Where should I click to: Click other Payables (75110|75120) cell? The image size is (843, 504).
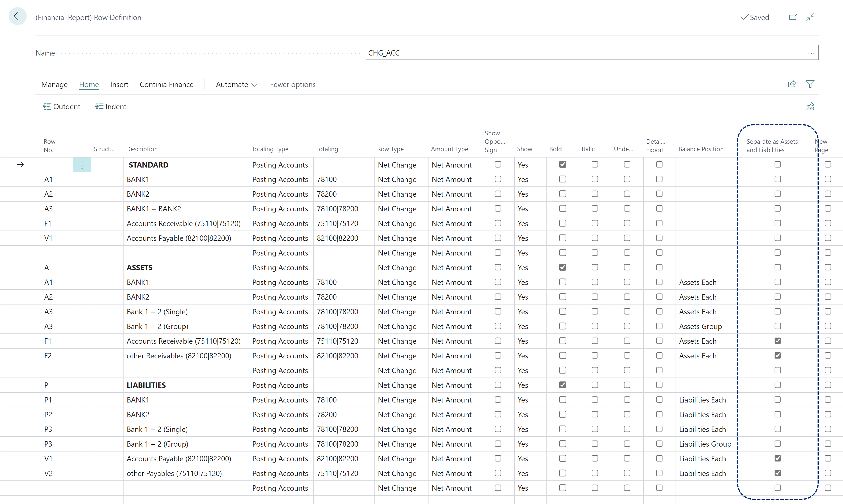186,473
